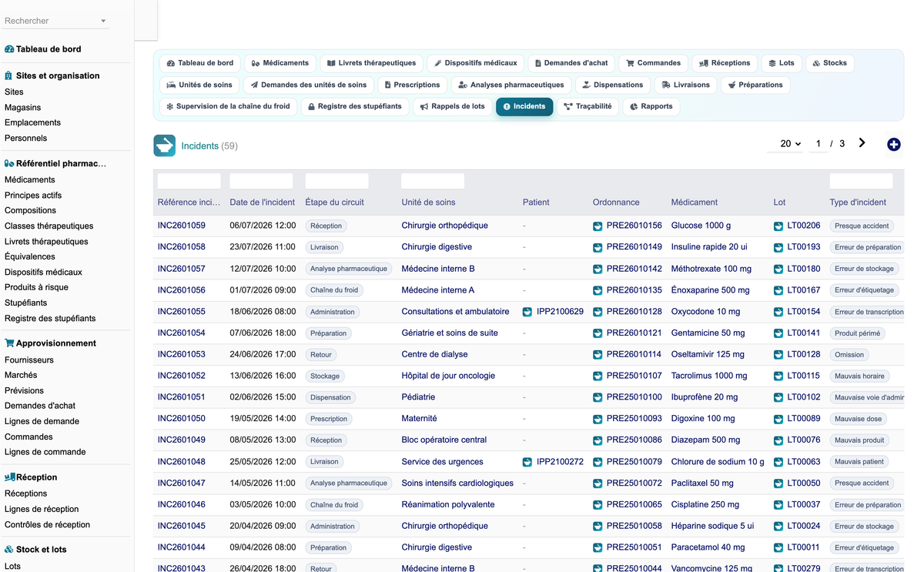Image resolution: width=924 pixels, height=572 pixels.
Task: Click the page number field
Action: pos(818,143)
